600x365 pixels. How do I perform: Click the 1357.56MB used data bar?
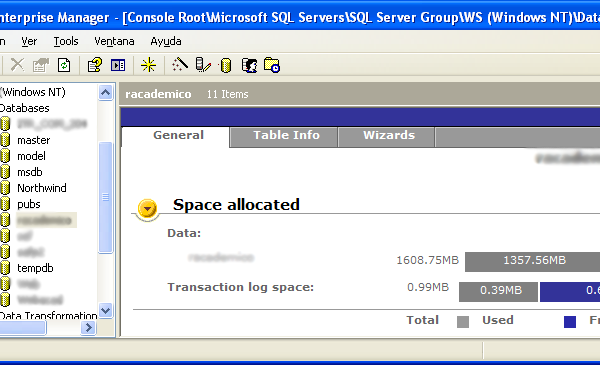pyautogui.click(x=533, y=261)
